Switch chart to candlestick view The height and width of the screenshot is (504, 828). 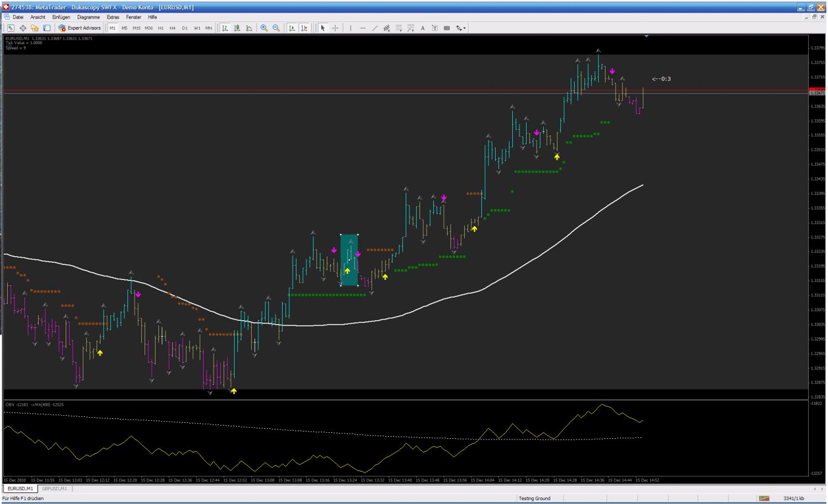(x=237, y=28)
